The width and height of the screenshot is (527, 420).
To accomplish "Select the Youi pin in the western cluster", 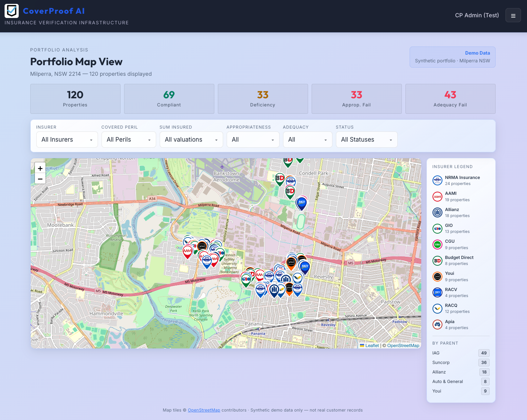I will point(202,246).
